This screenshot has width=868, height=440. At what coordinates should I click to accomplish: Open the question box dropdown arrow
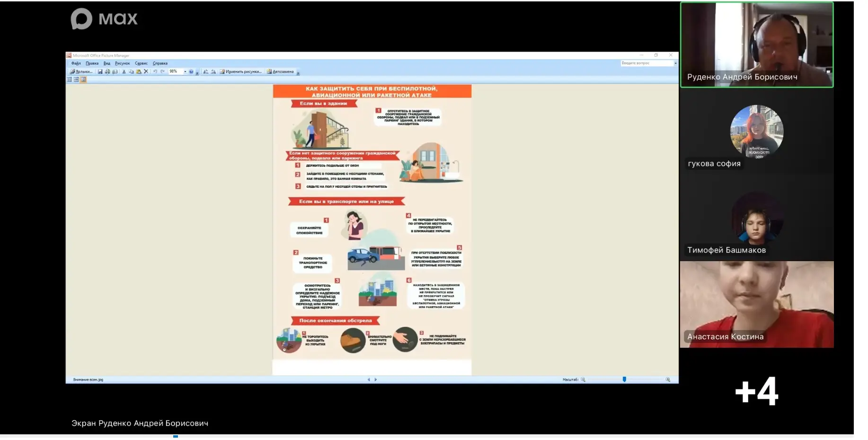675,63
